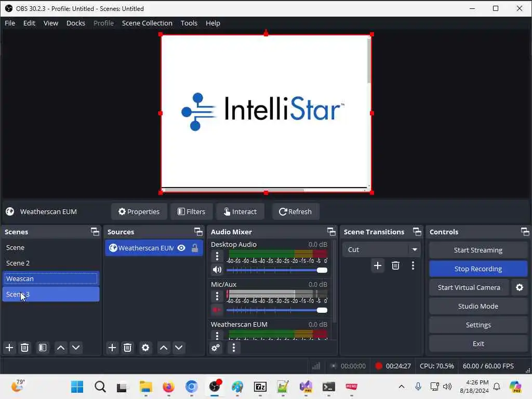Open File Explorer from the taskbar
This screenshot has height=399, width=532.
coord(145,387)
